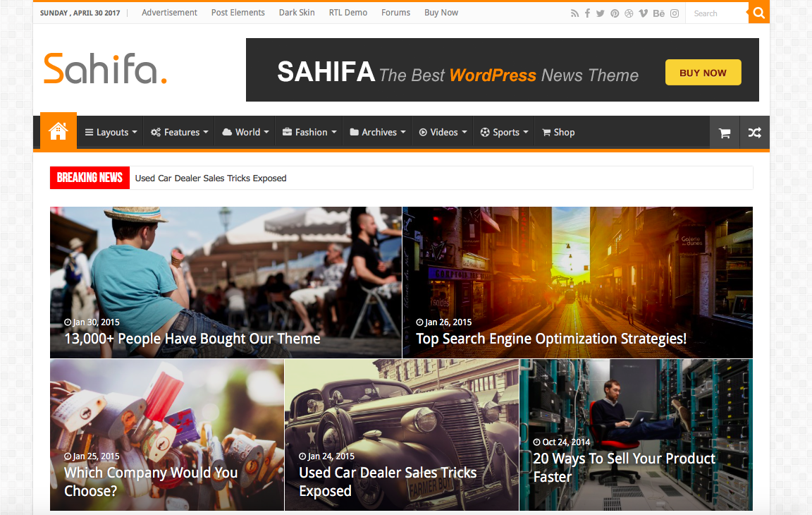
Task: Expand the Features menu
Action: 179,133
